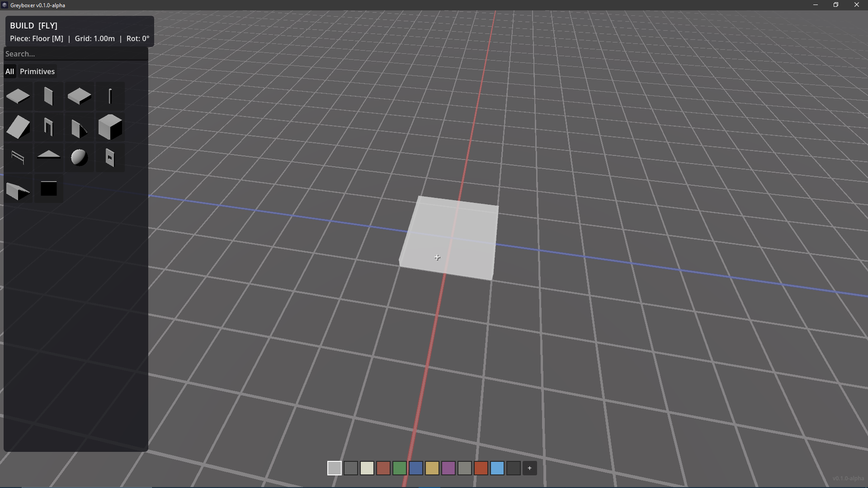Select the cube primitive piece
The height and width of the screenshot is (488, 868).
point(110,127)
